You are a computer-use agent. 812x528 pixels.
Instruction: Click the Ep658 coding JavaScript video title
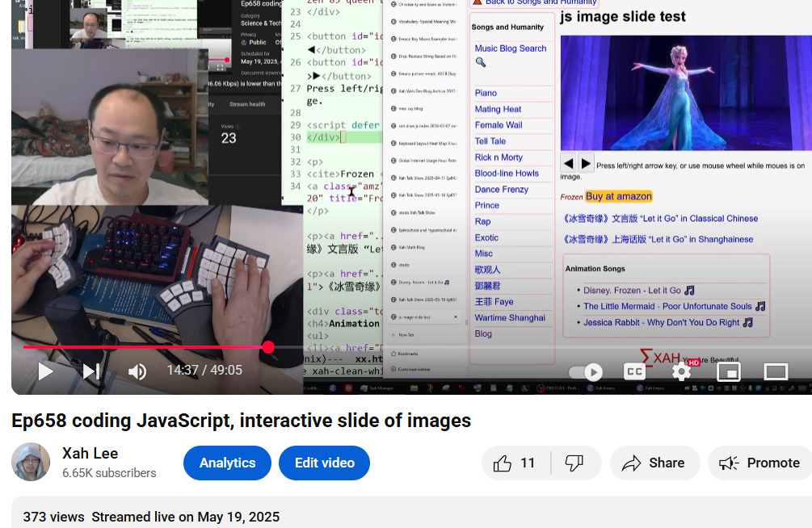point(242,421)
